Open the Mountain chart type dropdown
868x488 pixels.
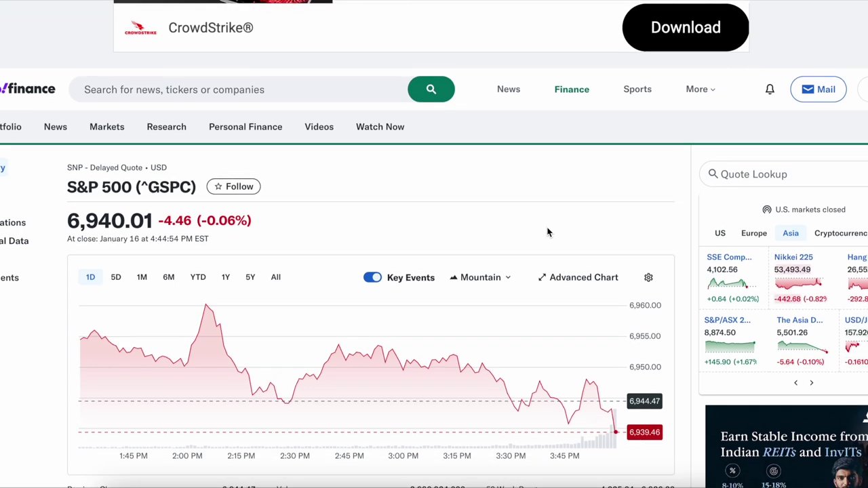click(x=480, y=277)
